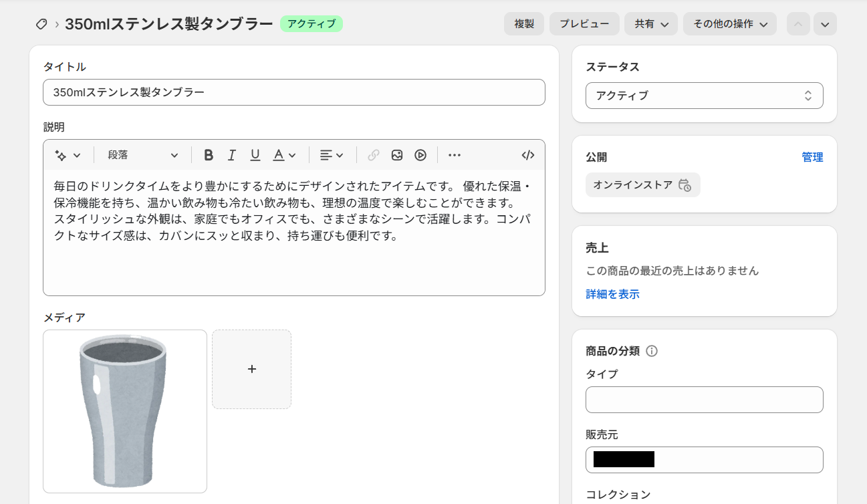
Task: Open the 共有 share menu
Action: click(x=651, y=24)
